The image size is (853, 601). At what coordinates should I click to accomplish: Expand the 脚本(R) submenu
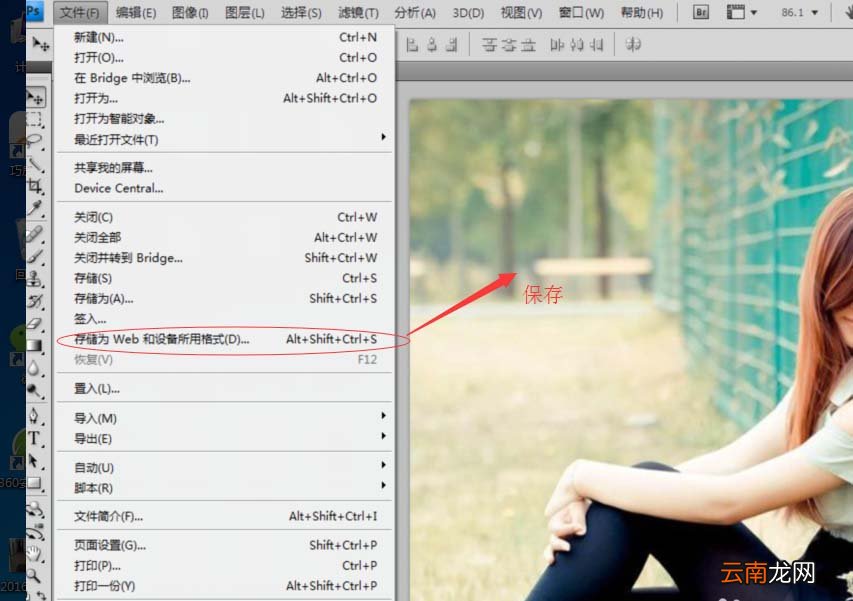(x=225, y=488)
